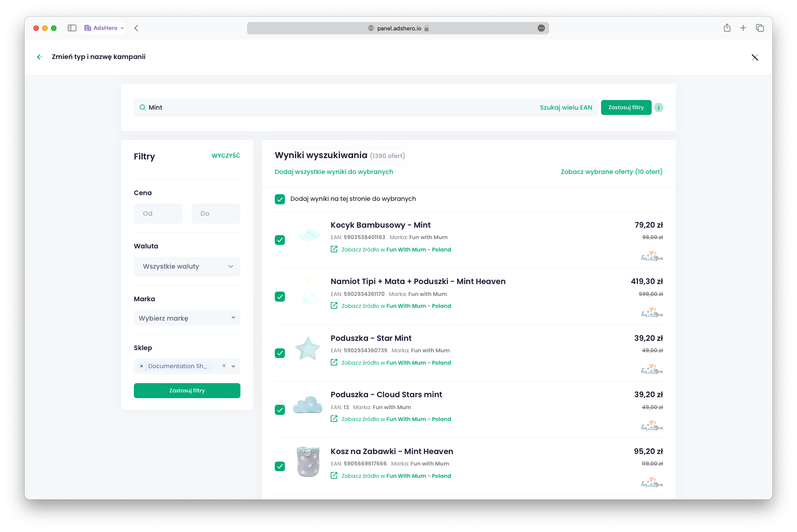Expand the Marka brand dropdown

click(x=187, y=318)
